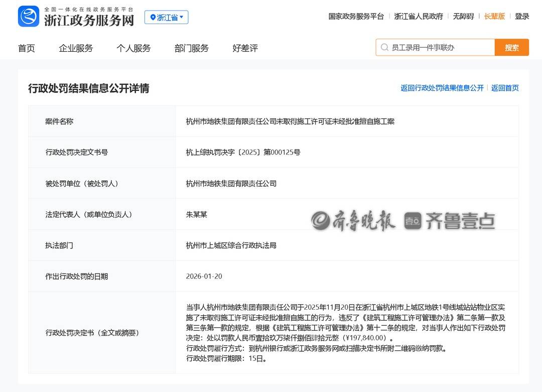542x392 pixels.
Task: Open the 首页 navigation tab
Action: (x=27, y=48)
